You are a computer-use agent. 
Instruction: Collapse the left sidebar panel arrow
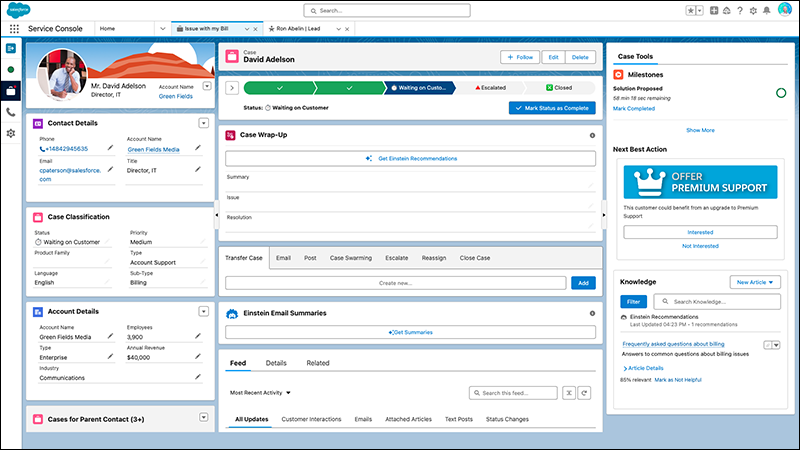coord(218,214)
